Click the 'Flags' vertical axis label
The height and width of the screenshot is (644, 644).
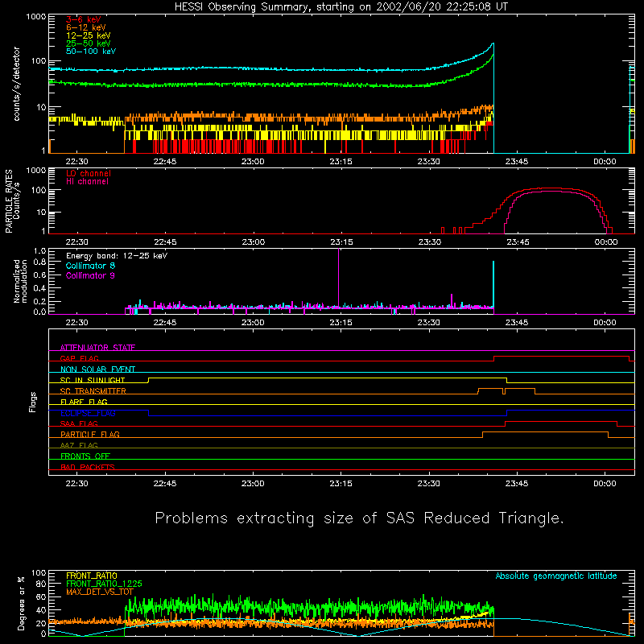pos(33,402)
